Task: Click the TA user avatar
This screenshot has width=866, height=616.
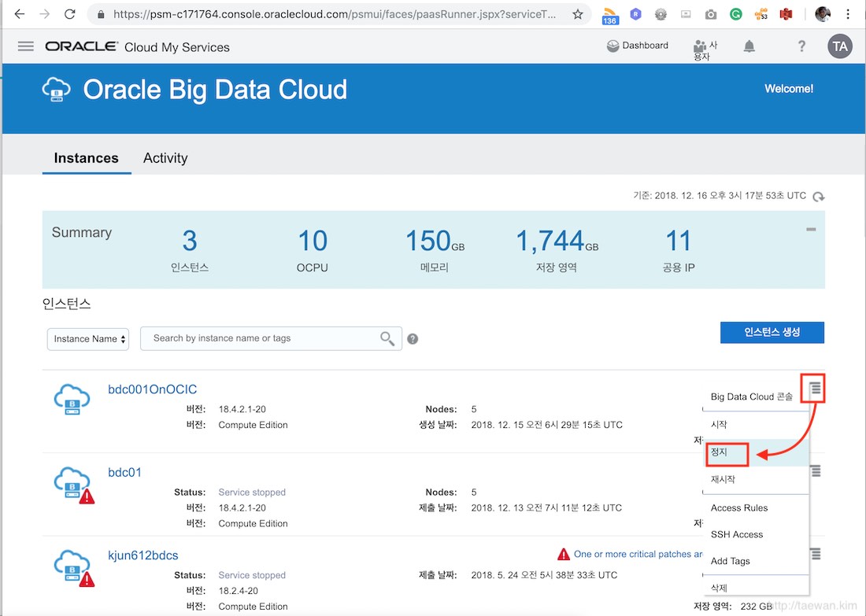Action: (839, 46)
